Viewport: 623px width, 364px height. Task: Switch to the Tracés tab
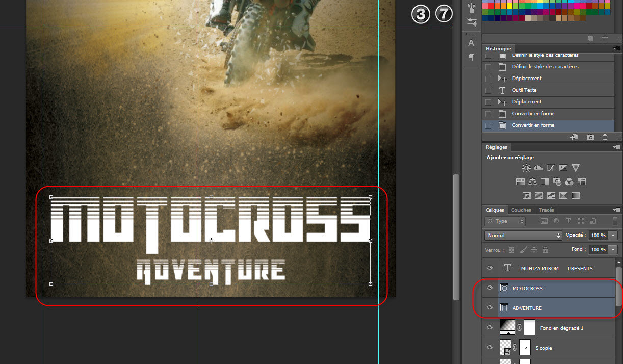[x=546, y=210]
